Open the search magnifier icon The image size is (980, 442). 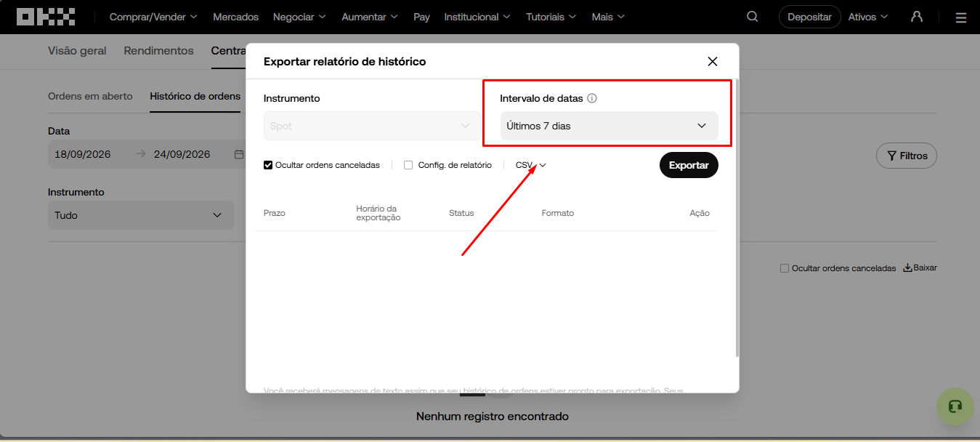(x=753, y=17)
